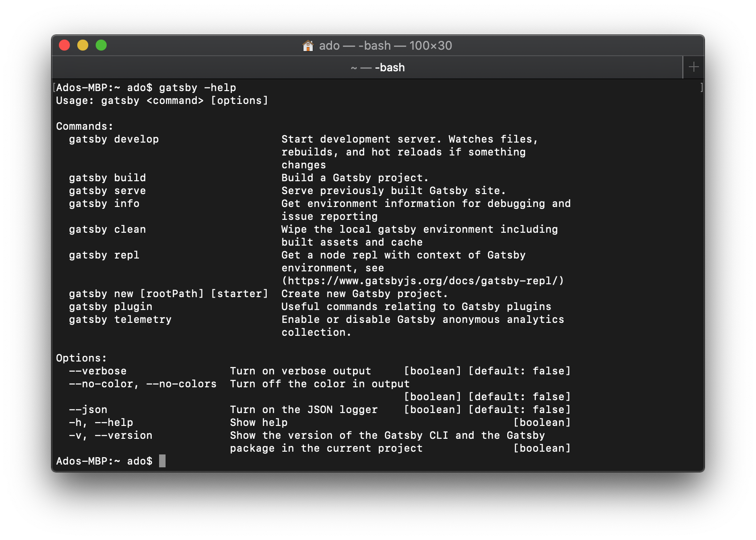This screenshot has height=540, width=756.
Task: Maximize the terminal using the green button
Action: (x=101, y=45)
